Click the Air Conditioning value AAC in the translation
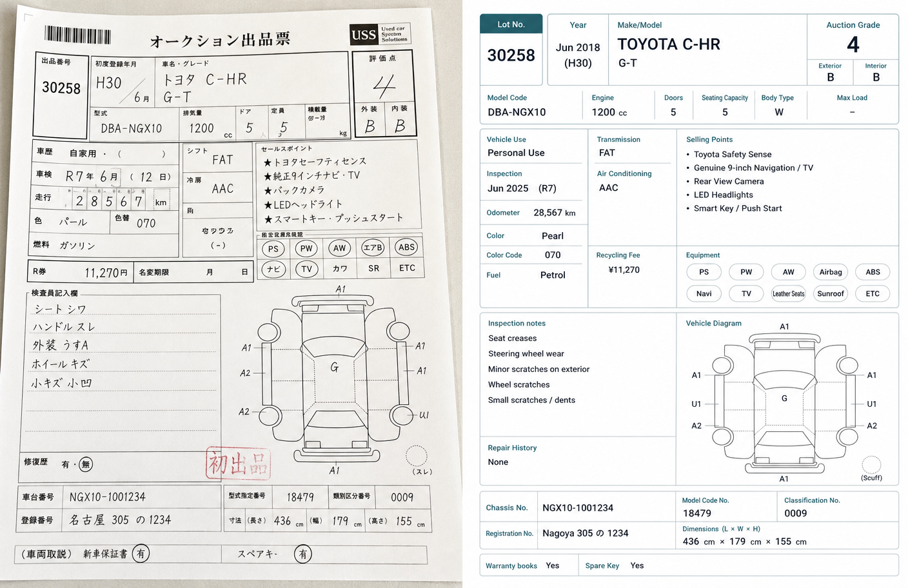The image size is (908, 588). pos(608,188)
